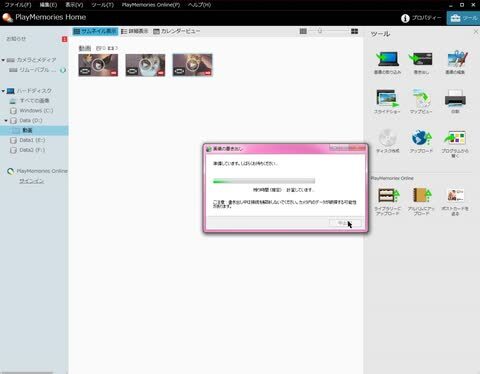Open the アップロード globe tool
Screen dimensions: 480x374
coord(421,141)
